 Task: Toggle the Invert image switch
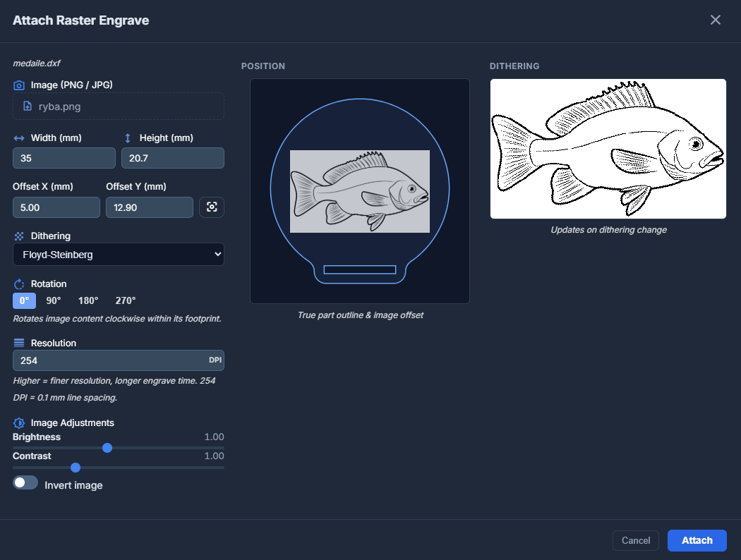click(x=25, y=483)
